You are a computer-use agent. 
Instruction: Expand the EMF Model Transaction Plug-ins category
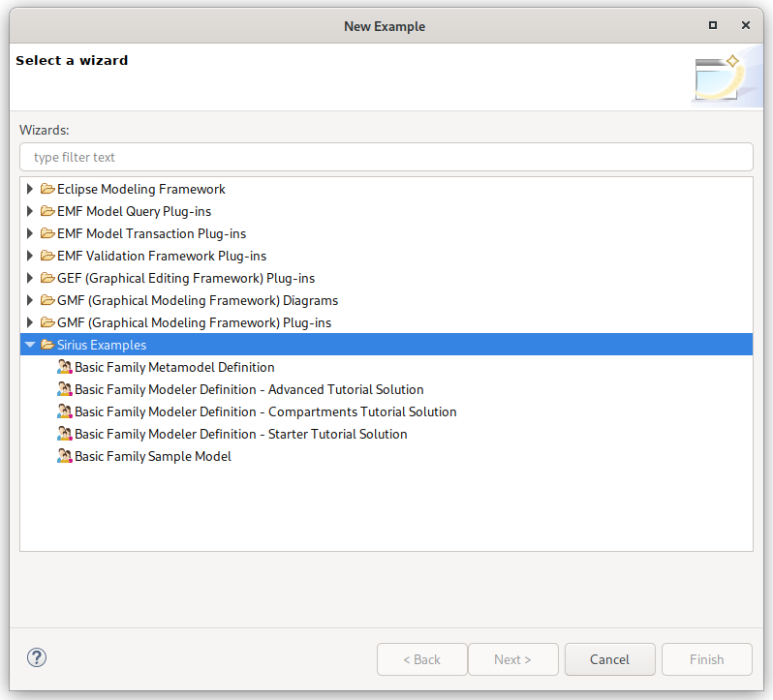pos(30,233)
